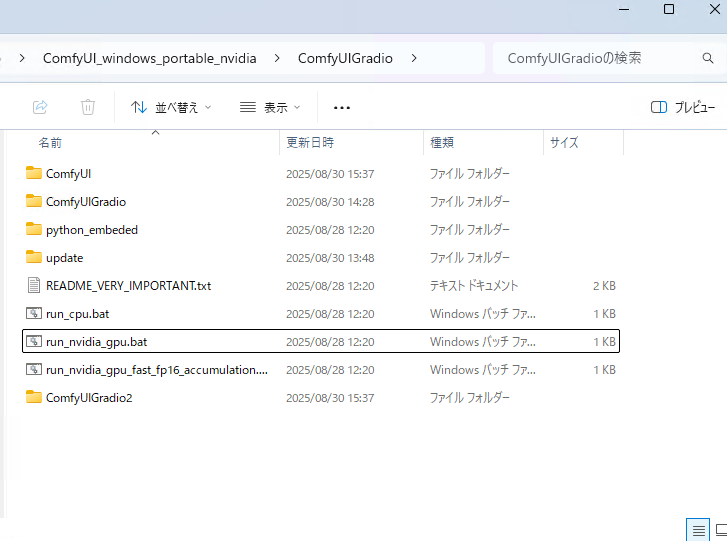Select run_cpu.bat batch file icon

click(33, 313)
